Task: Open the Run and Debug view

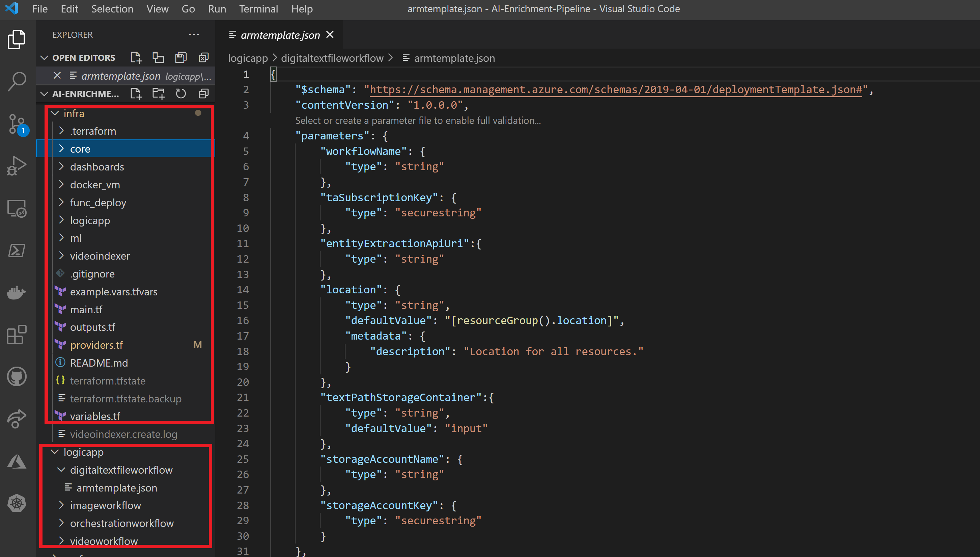Action: pyautogui.click(x=17, y=166)
